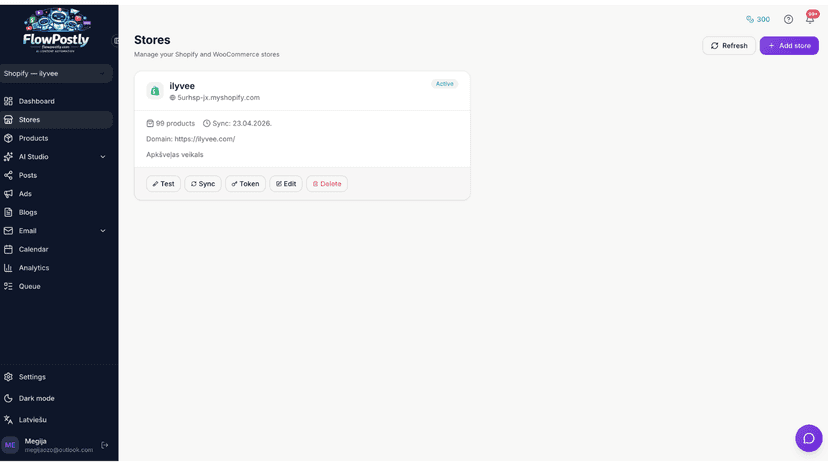
Task: Click the Ads megaphone icon
Action: 8,193
